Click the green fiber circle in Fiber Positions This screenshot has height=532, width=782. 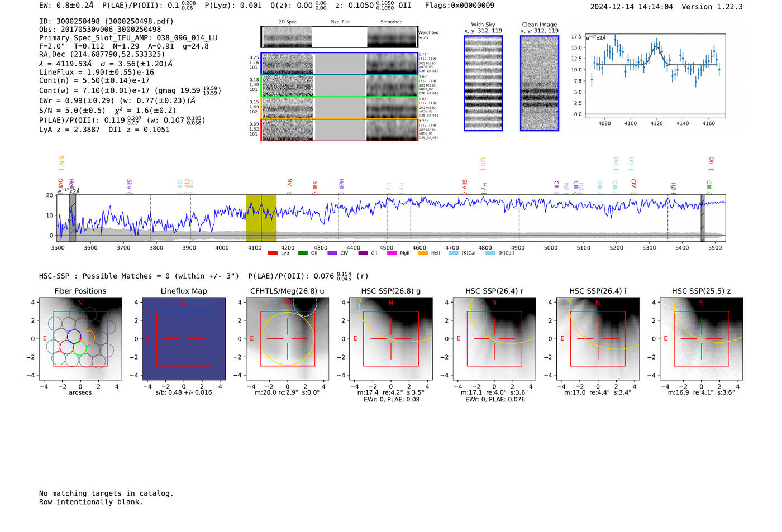pos(80,348)
